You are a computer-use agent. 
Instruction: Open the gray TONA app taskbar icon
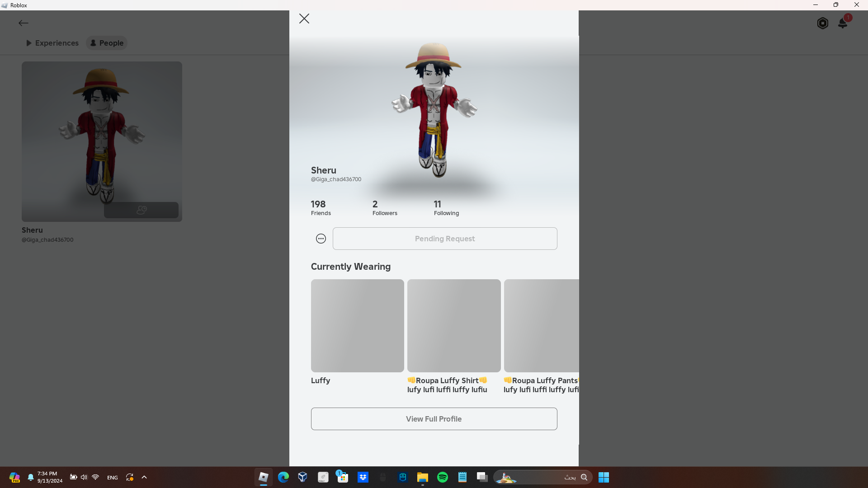click(x=323, y=477)
